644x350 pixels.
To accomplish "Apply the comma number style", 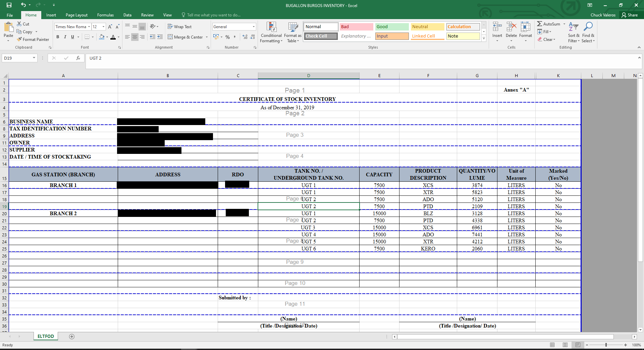I will [235, 37].
